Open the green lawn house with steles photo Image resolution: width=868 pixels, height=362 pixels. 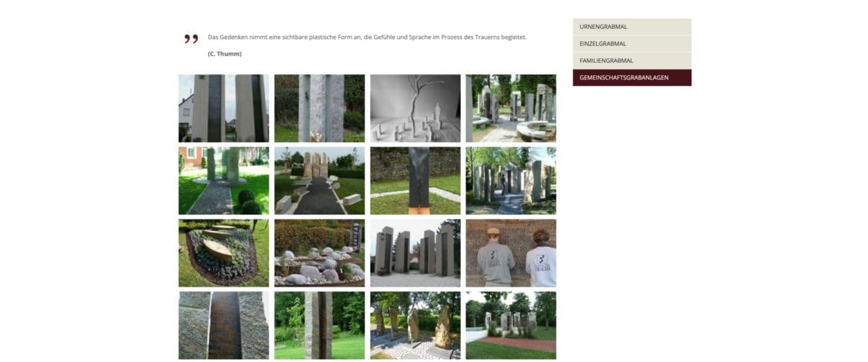tap(224, 181)
